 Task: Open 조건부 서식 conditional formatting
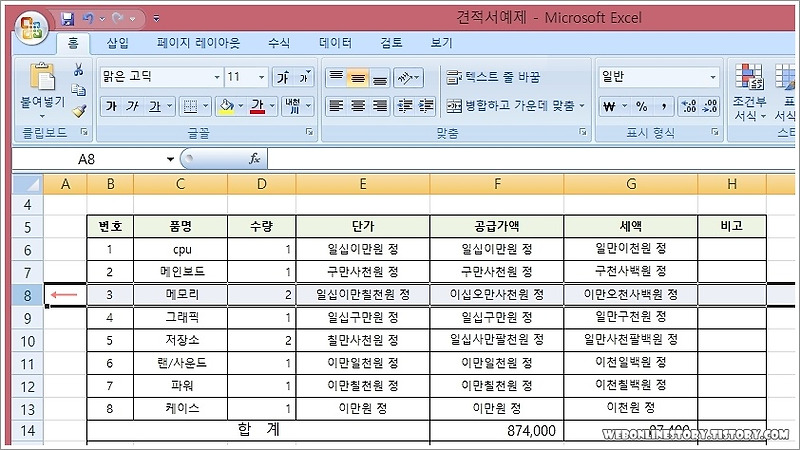[749, 92]
